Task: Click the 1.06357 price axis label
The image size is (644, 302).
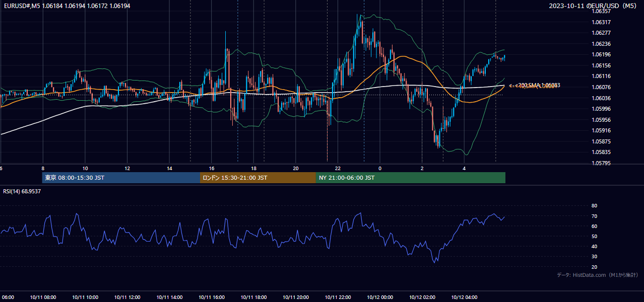Action: click(601, 11)
